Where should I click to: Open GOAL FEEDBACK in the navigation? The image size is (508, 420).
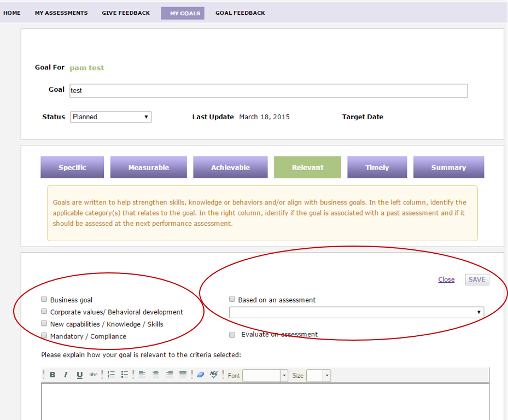click(240, 13)
